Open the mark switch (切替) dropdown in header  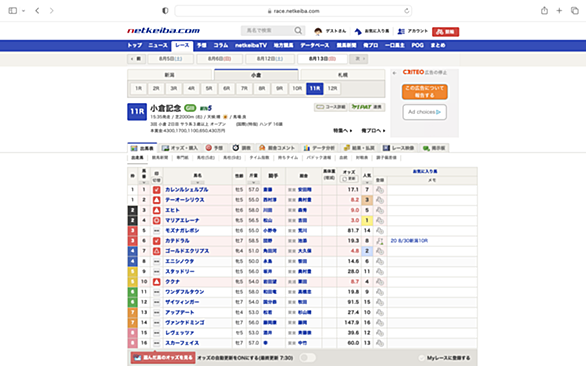pyautogui.click(x=157, y=180)
